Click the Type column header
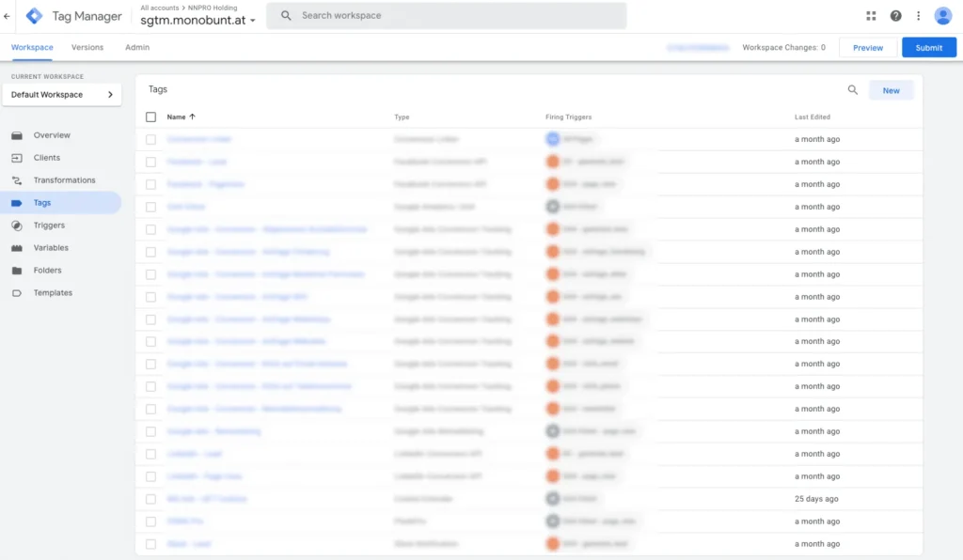963x560 pixels. pyautogui.click(x=402, y=117)
